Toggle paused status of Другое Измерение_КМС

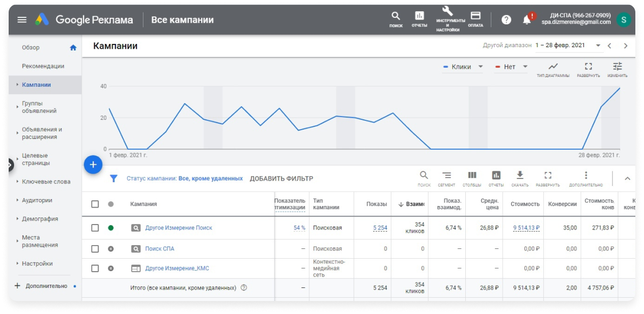(x=110, y=268)
